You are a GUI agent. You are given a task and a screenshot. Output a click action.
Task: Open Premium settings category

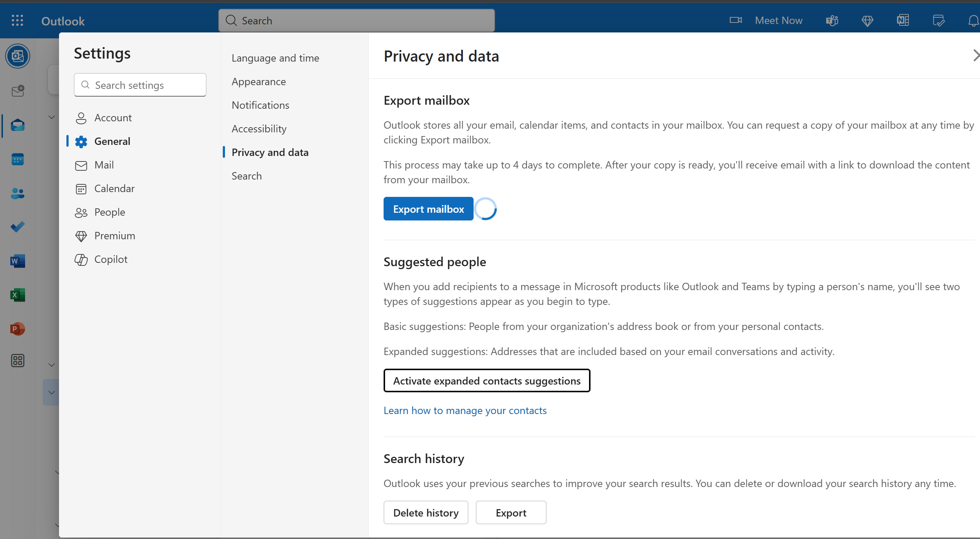point(140,236)
